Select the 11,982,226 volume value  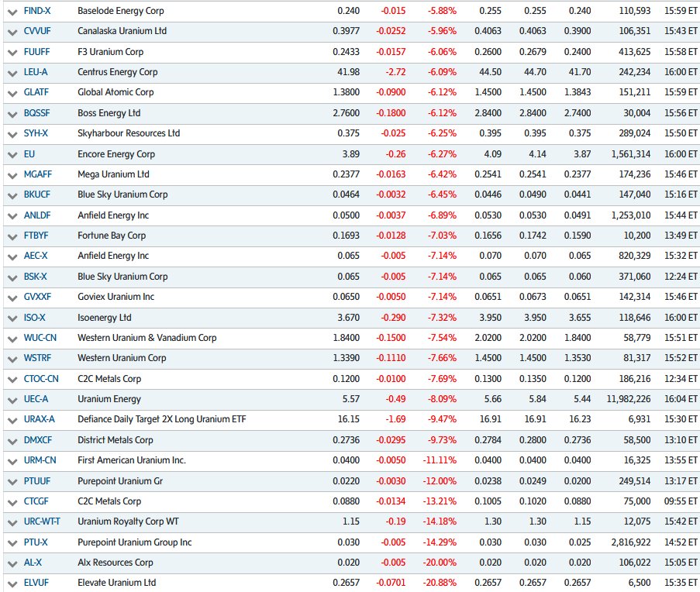pos(629,399)
